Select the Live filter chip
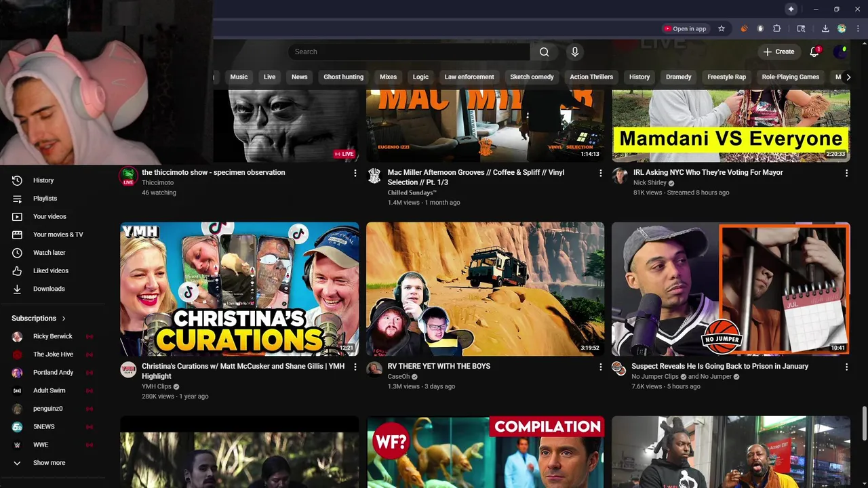This screenshot has height=488, width=868. (269, 77)
